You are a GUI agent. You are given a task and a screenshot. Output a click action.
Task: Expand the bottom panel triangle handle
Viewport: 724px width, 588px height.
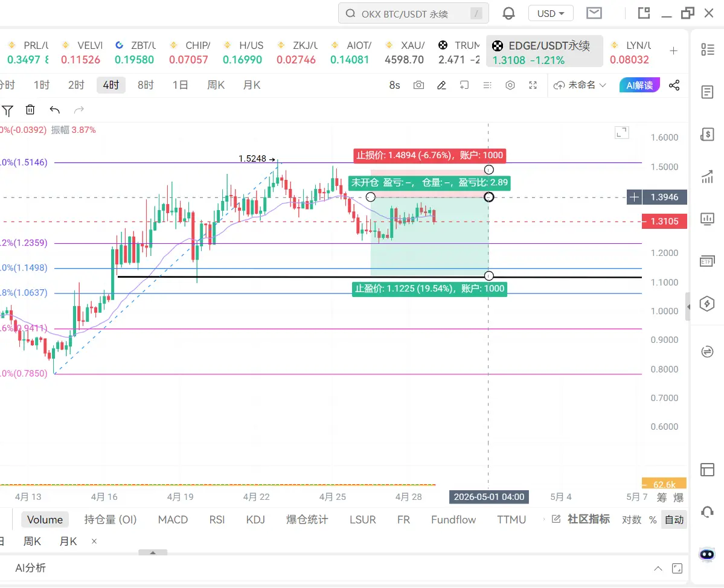coord(153,552)
